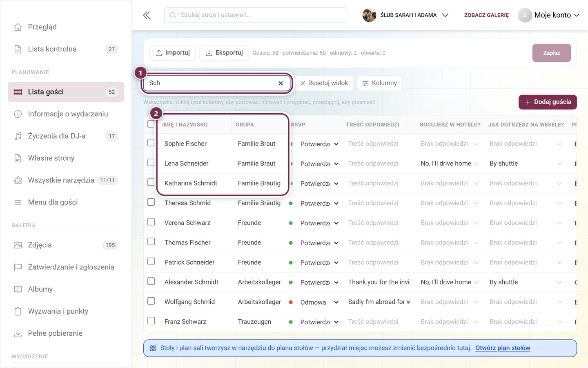
Task: Tick checkbox for Thomas Fischer
Action: tap(151, 242)
